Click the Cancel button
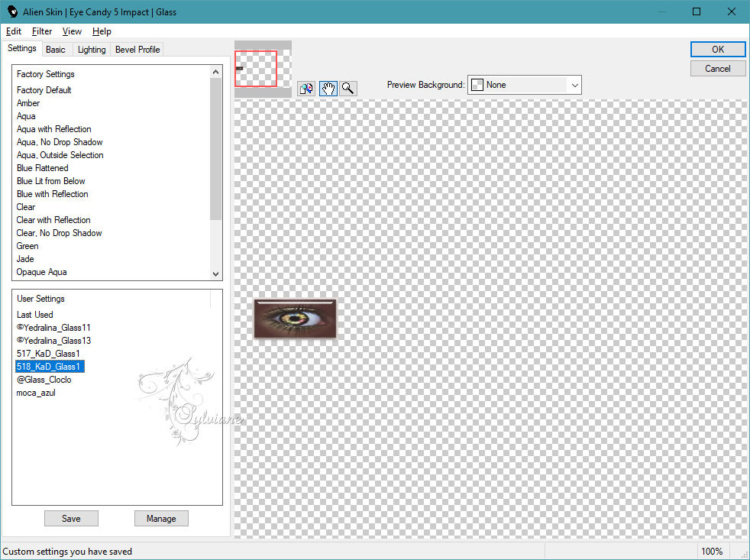The width and height of the screenshot is (750, 560). tap(717, 69)
